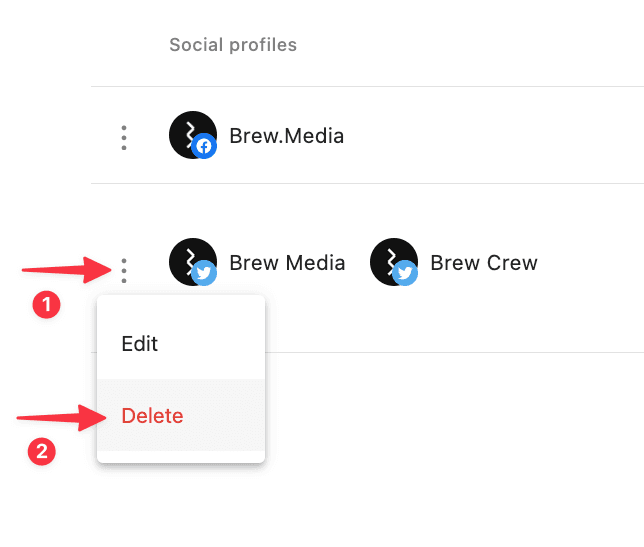Select the Brew Media profile avatar
Screen dimensions: 644x547
click(x=190, y=261)
